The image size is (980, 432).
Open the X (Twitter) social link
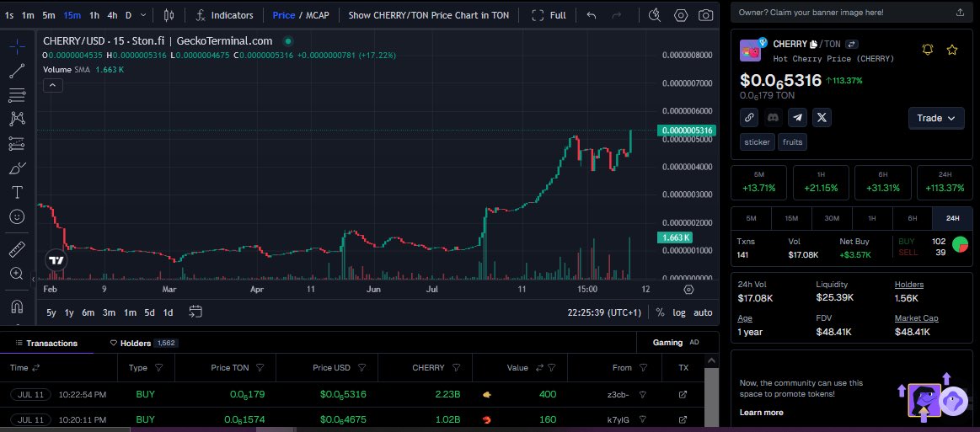822,117
